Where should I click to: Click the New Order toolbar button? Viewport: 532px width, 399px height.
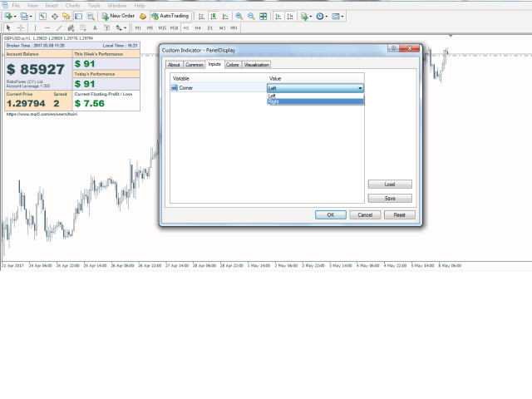(118, 16)
